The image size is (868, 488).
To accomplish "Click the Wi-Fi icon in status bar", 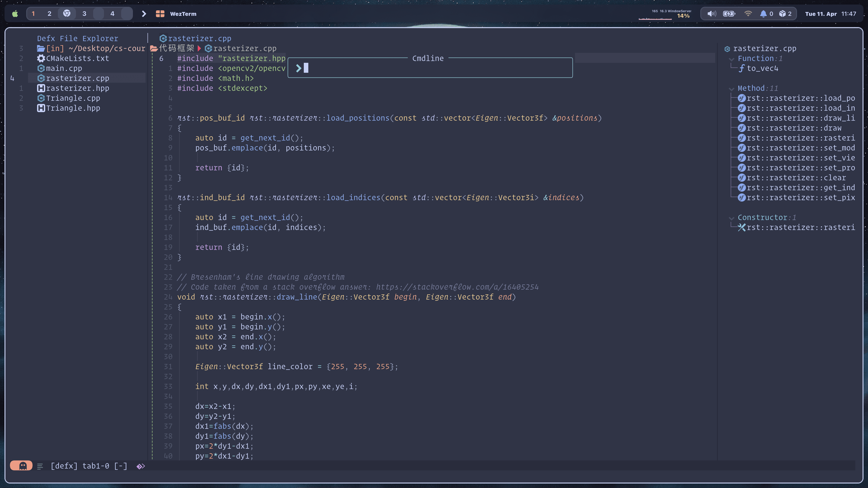I will (748, 14).
